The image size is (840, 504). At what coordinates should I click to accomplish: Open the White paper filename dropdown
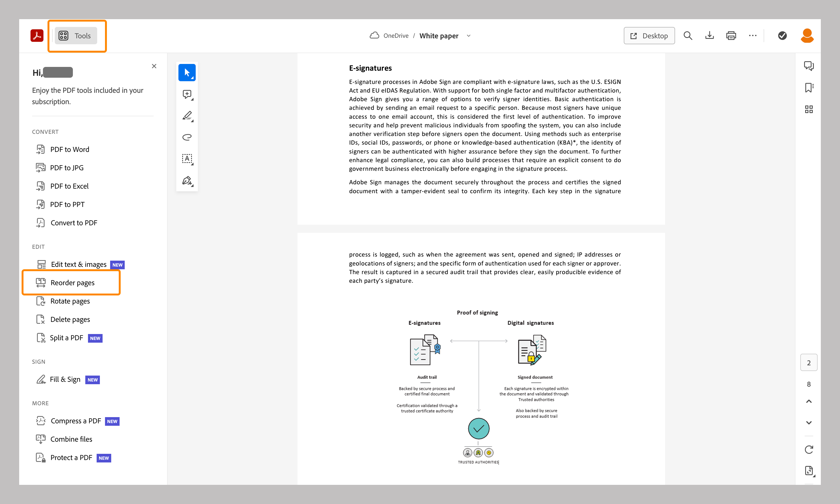point(469,36)
